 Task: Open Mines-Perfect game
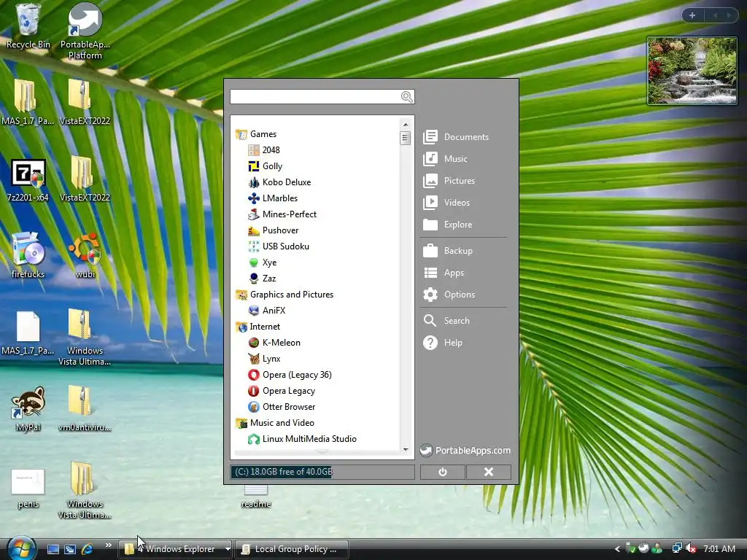tap(282, 214)
